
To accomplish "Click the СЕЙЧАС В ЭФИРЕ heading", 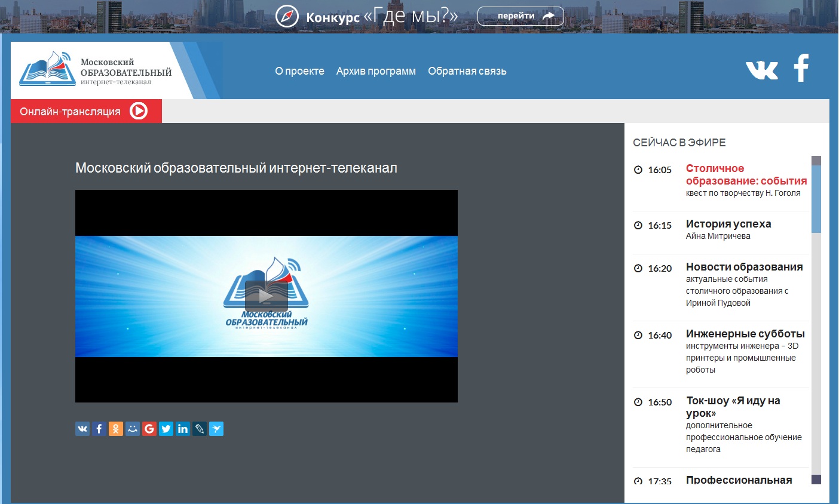I will click(x=679, y=143).
